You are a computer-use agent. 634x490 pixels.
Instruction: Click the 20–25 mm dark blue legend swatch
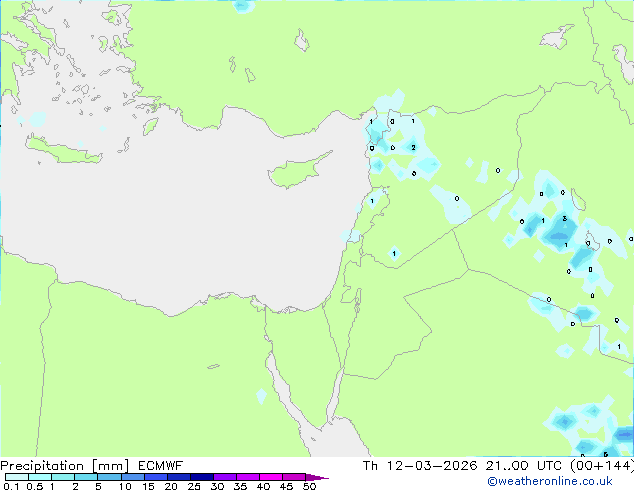tap(178, 477)
